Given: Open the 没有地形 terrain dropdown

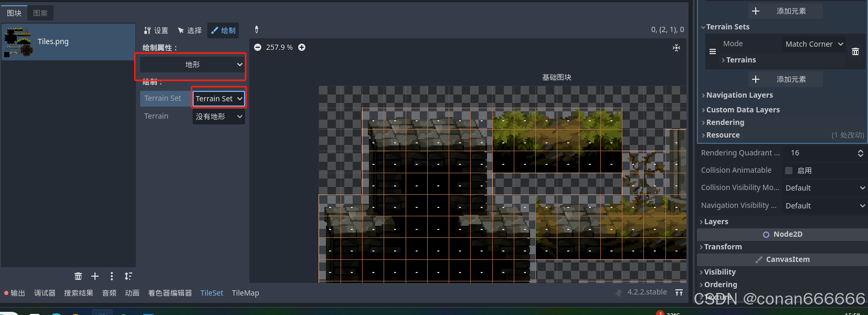Looking at the screenshot, I should click(x=219, y=117).
